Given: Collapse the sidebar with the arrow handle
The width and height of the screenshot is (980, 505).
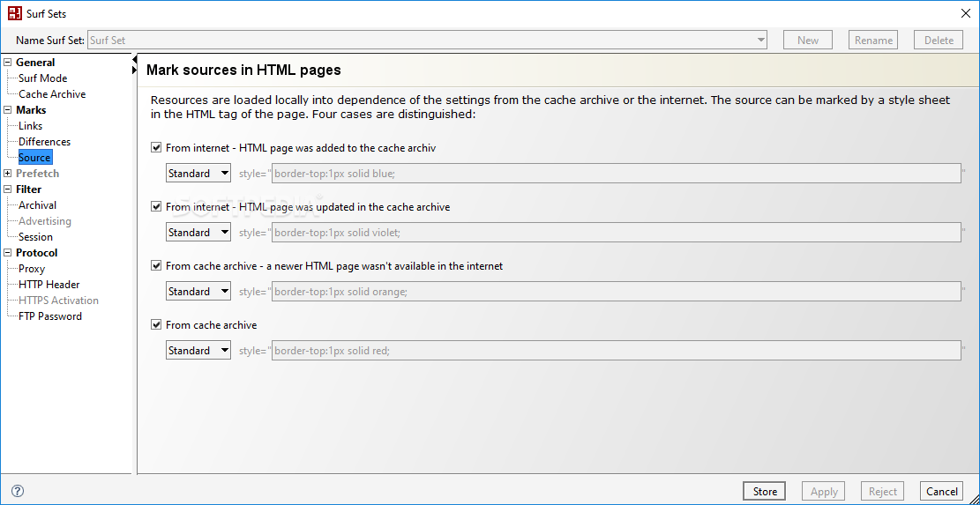Looking at the screenshot, I should [135, 69].
